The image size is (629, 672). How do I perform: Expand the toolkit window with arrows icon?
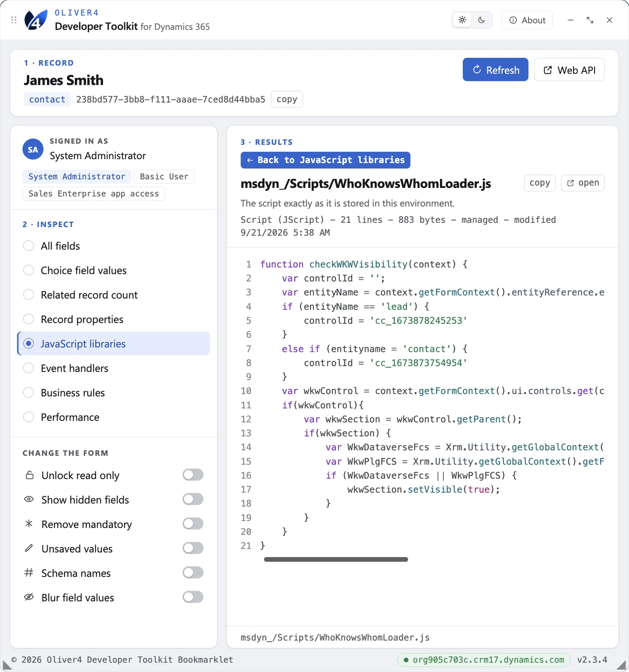point(590,20)
